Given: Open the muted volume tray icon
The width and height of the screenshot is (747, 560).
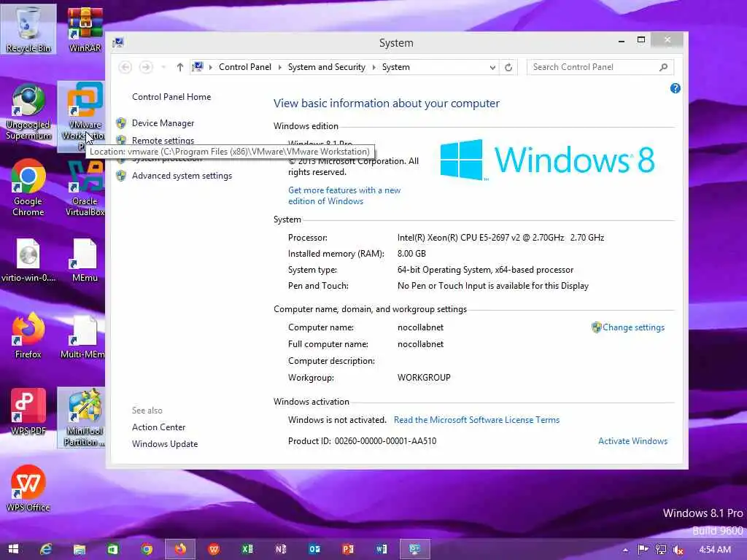Looking at the screenshot, I should pos(678,550).
